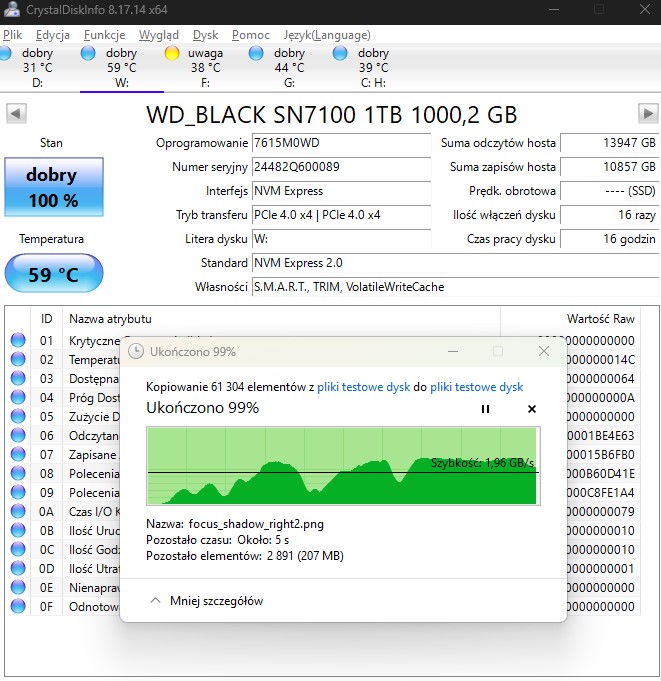The width and height of the screenshot is (661, 681).
Task: Click the 59 °C temperature button
Action: click(52, 274)
